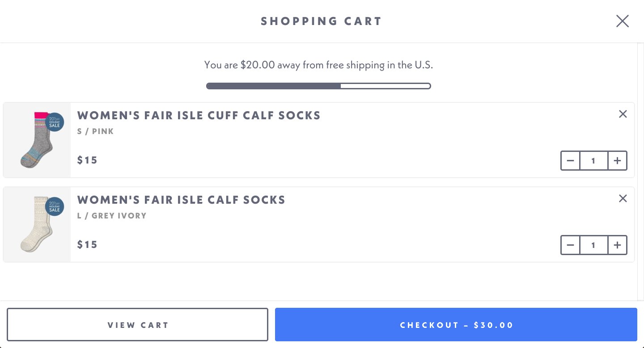
Task: Click the cart's vertical scrollbar track
Action: 640,179
